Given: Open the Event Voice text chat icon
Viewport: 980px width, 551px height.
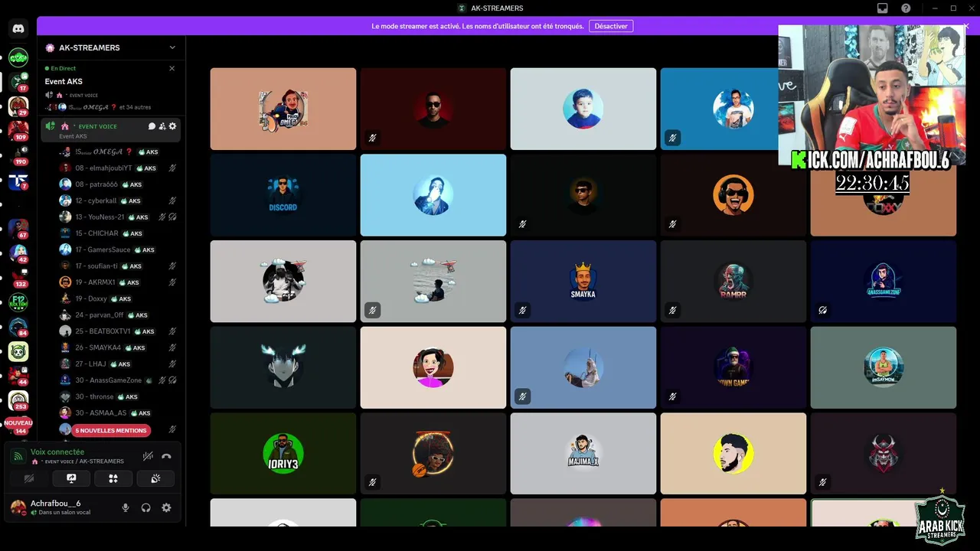Looking at the screenshot, I should coord(152,126).
